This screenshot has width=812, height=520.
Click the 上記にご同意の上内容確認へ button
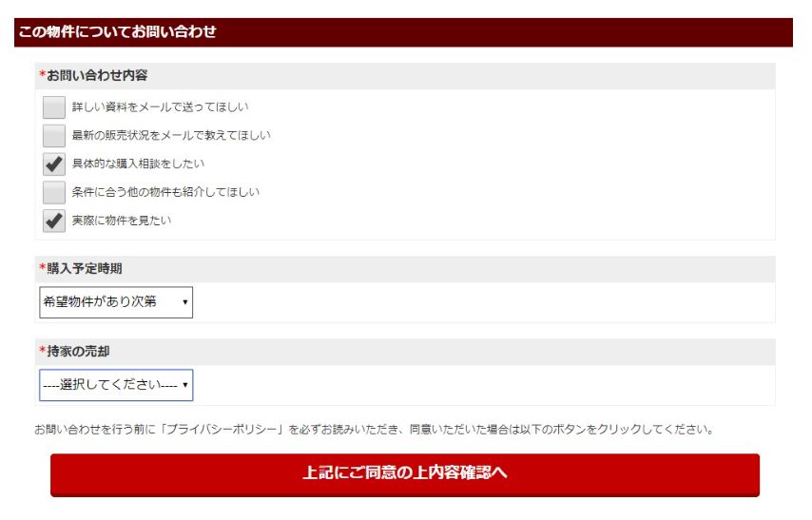click(405, 475)
